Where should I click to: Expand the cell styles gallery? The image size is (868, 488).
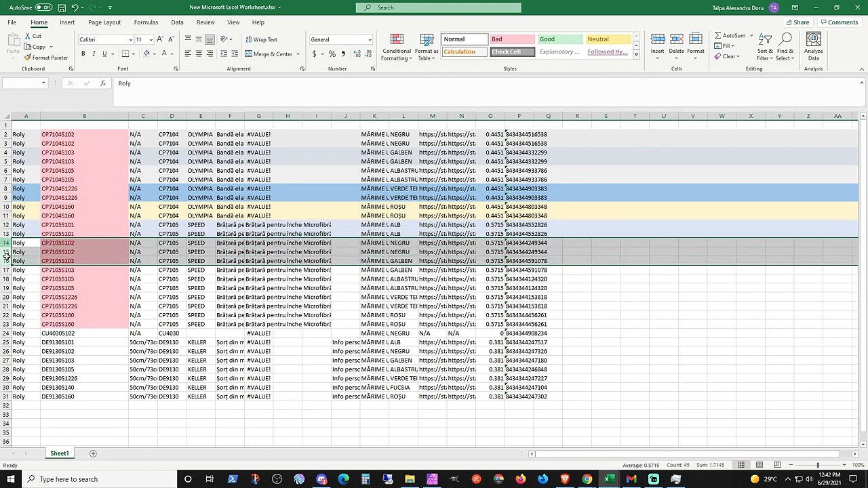tap(636, 55)
